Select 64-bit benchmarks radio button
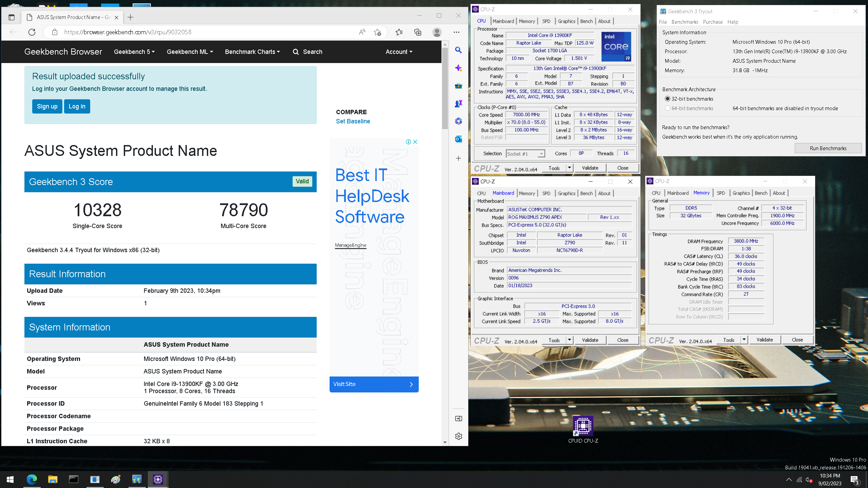Screen dimensions: 868x488 point(668,108)
